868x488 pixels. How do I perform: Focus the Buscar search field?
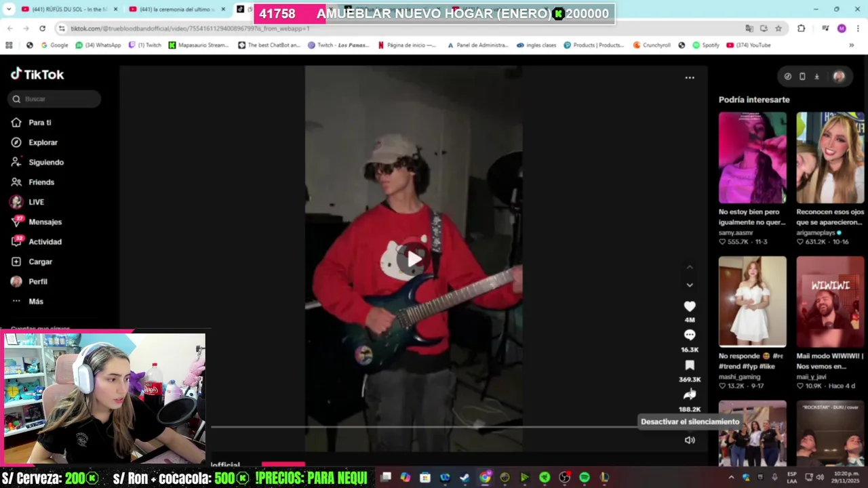(x=54, y=99)
